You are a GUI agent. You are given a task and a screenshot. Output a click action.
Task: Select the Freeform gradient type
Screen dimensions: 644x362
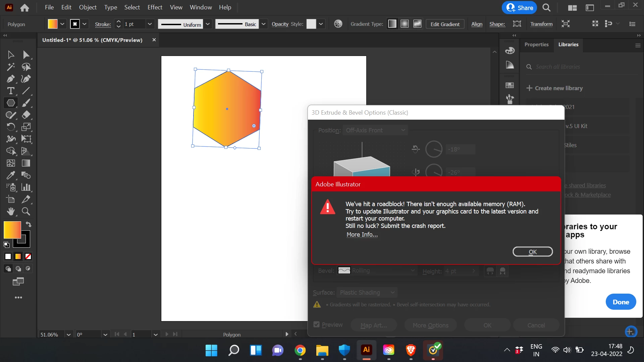tap(417, 24)
